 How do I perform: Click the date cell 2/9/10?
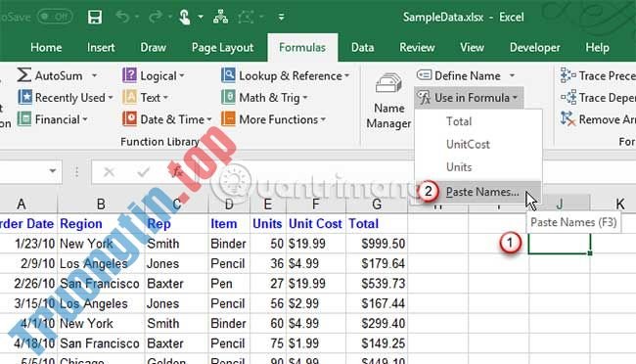point(28,263)
